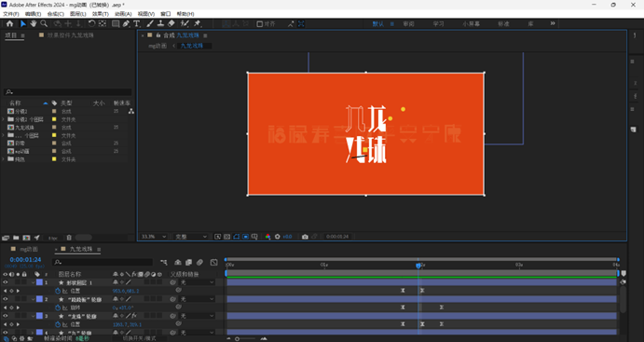Screen dimensions: 644x342
Task: Open the 合成(C) menu
Action: coord(55,14)
